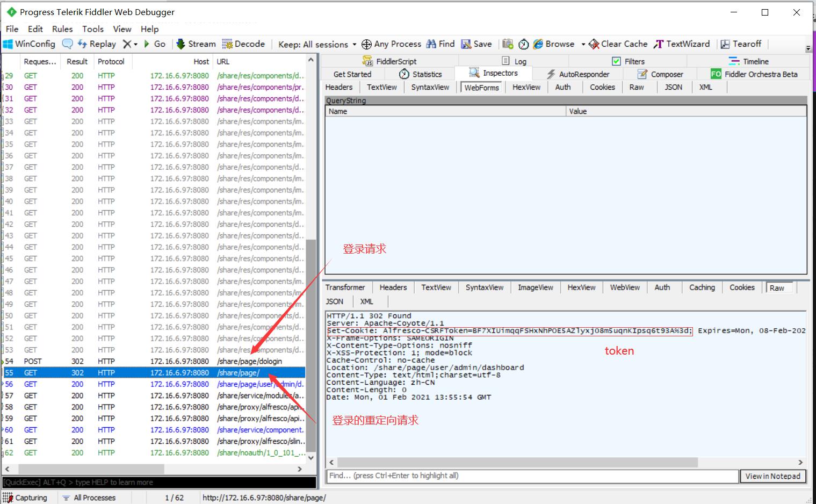816x504 pixels.
Task: Open the Help menu
Action: pos(150,29)
